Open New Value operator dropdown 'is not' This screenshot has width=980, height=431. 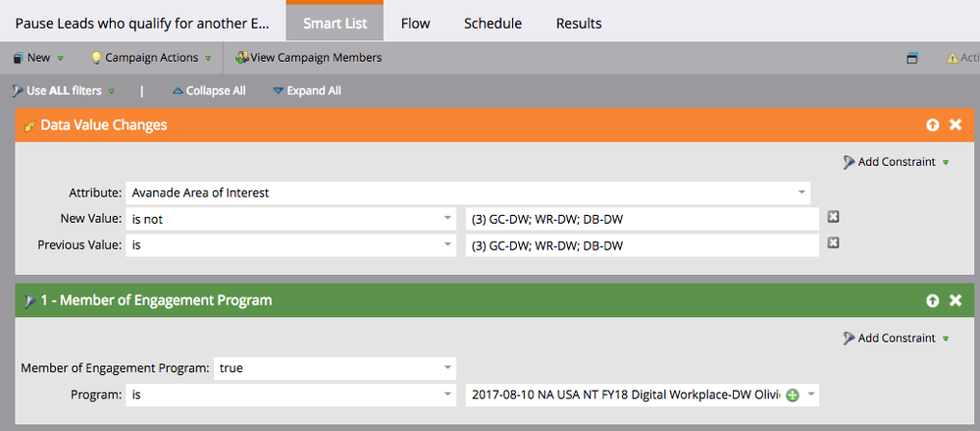point(290,219)
